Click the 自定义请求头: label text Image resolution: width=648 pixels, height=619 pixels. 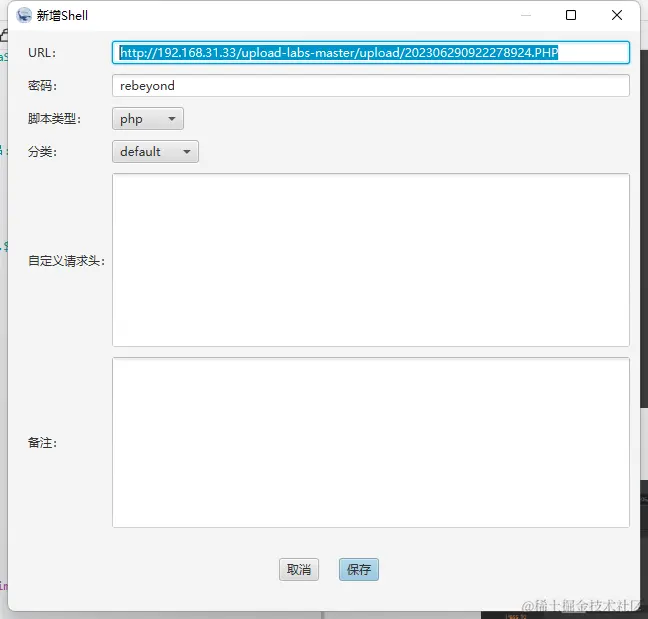pyautogui.click(x=66, y=261)
